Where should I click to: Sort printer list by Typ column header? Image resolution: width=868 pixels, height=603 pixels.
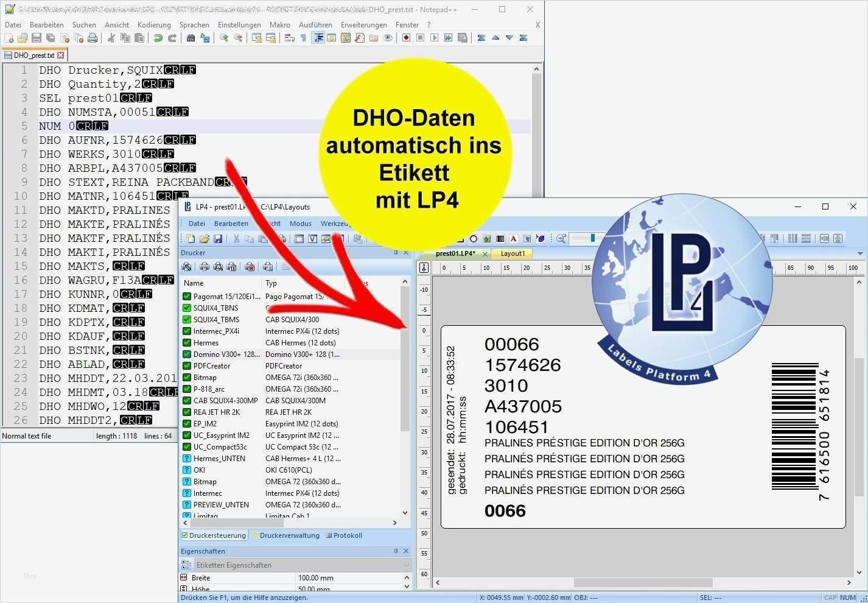[x=303, y=283]
